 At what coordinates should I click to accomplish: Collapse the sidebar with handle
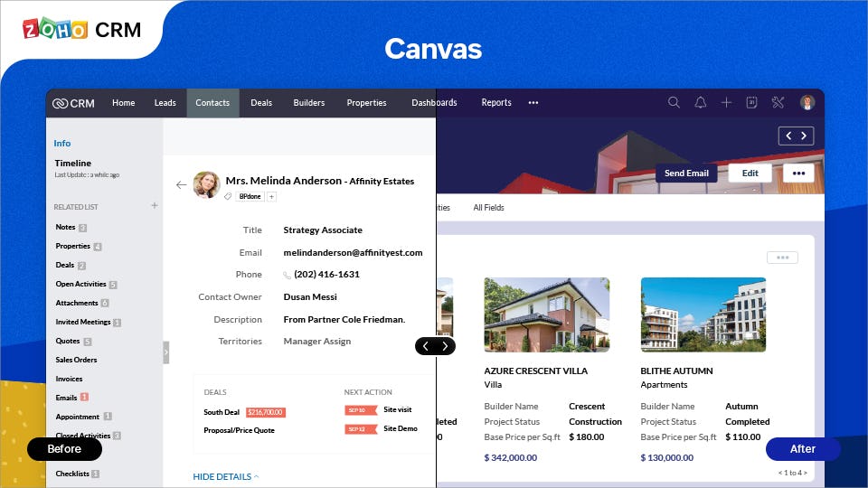166,352
